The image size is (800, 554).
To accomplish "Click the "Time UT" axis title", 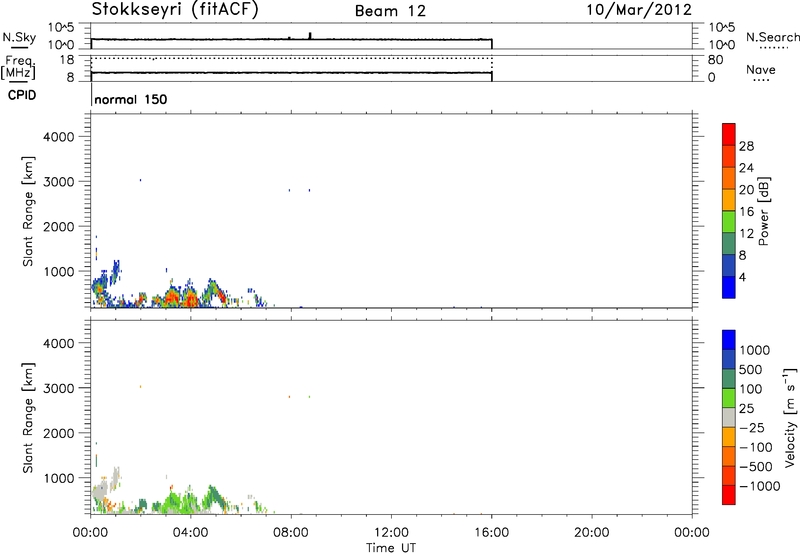I will [x=391, y=548].
